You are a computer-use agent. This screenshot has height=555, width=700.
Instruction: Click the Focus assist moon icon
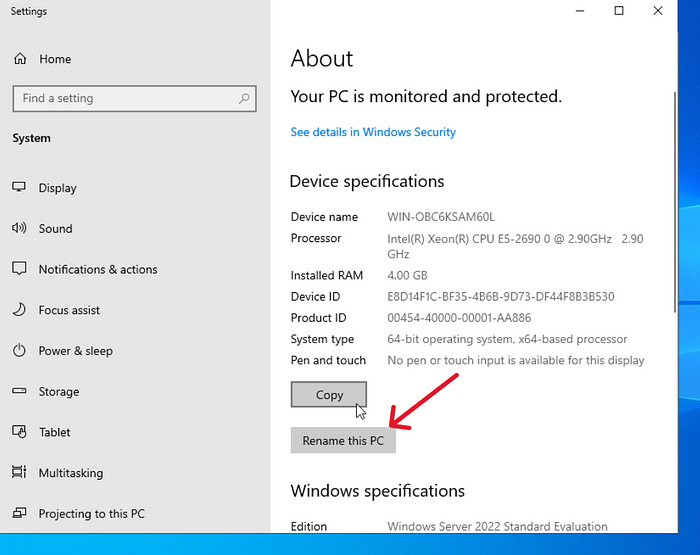point(19,309)
